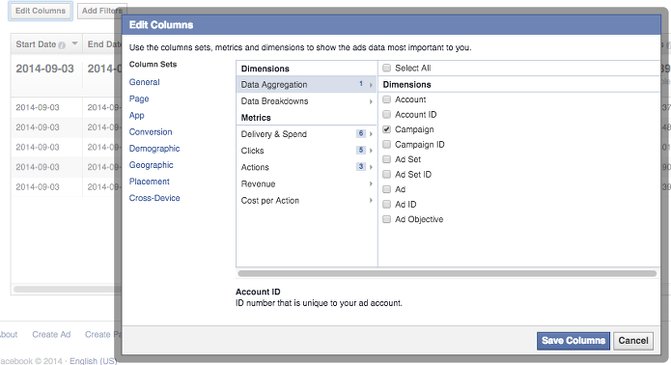671x365 pixels.
Task: Open the Create Ad footer link
Action: 51,335
